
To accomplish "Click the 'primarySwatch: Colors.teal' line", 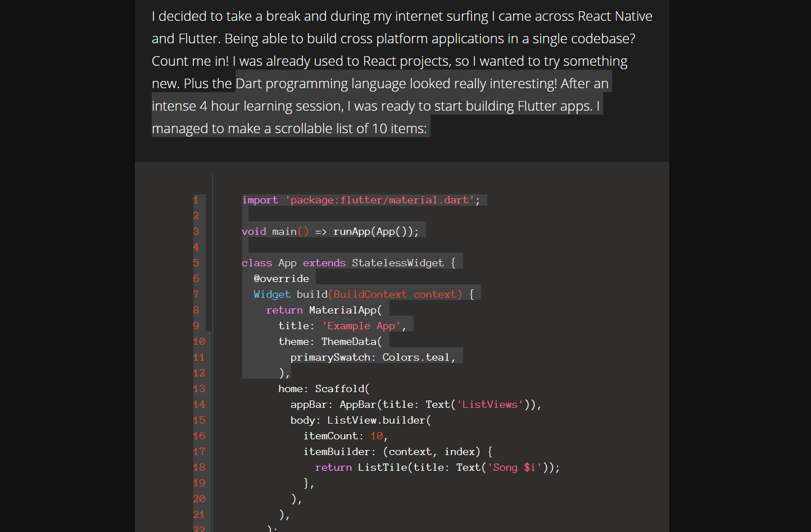I will coord(373,357).
